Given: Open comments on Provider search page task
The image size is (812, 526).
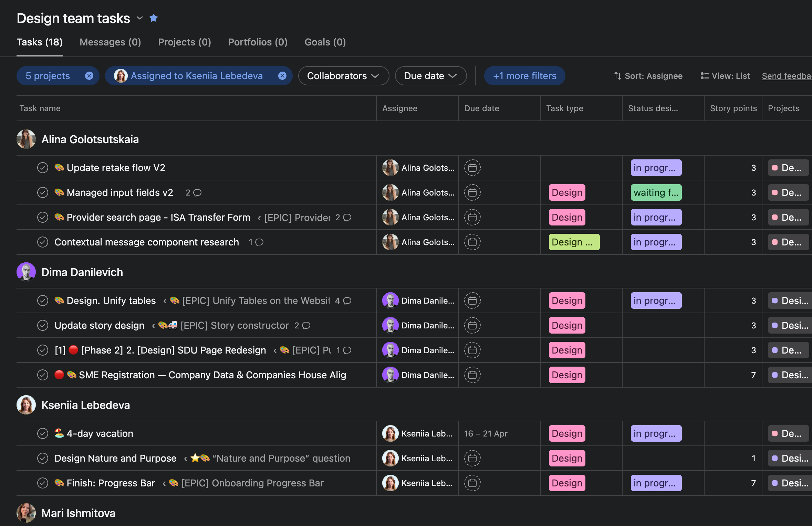Looking at the screenshot, I should point(343,217).
